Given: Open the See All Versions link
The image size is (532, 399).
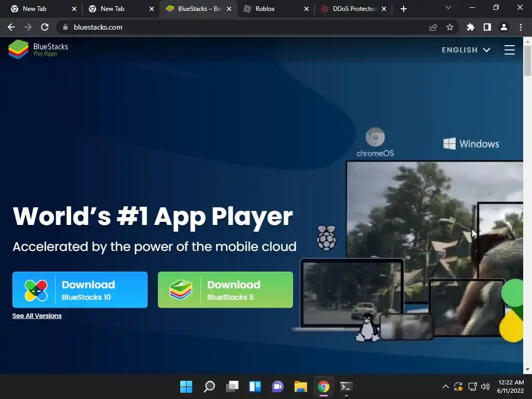Looking at the screenshot, I should point(37,316).
